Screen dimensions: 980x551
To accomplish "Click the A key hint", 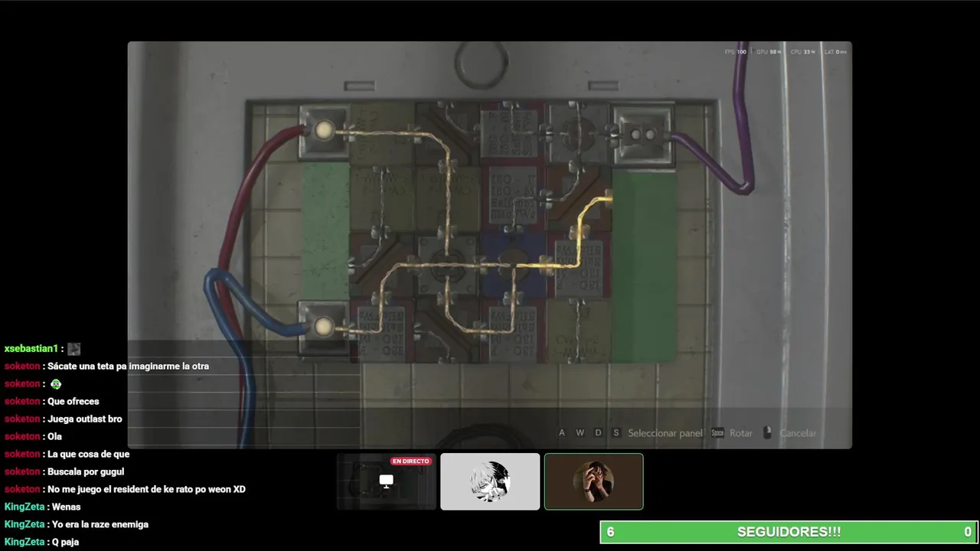I will point(562,433).
